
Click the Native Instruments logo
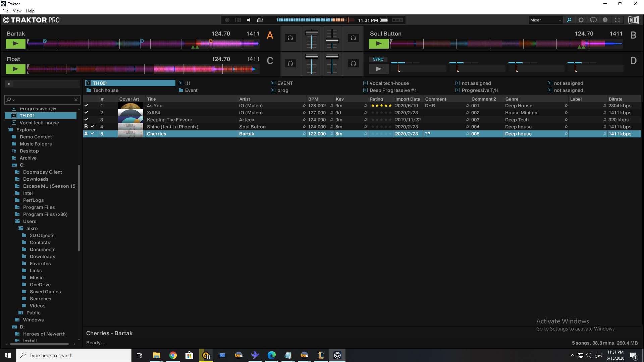tap(633, 20)
